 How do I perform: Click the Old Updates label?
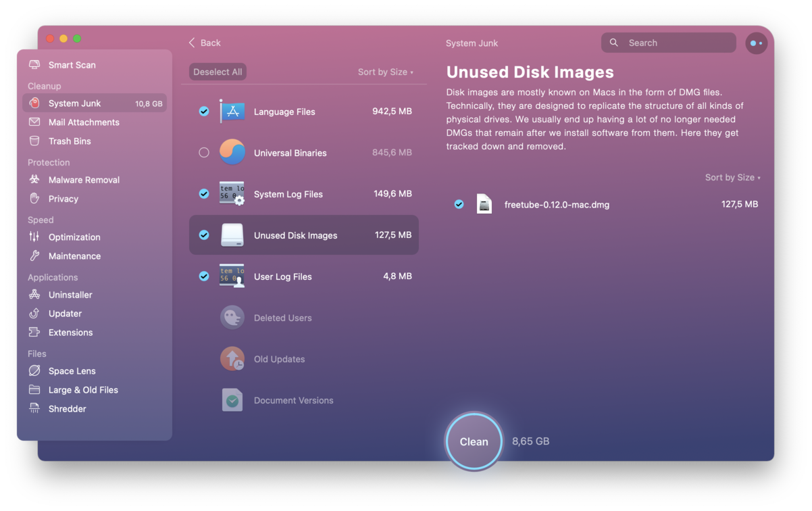(x=279, y=359)
